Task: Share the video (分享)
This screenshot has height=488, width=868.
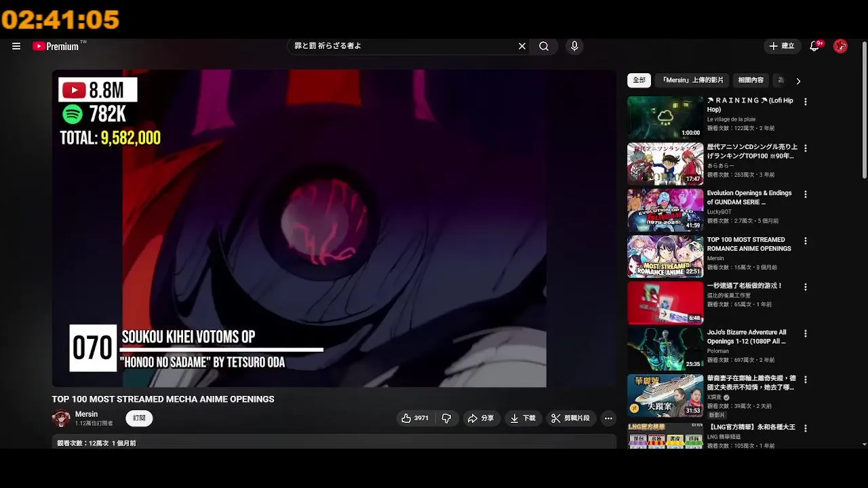Action: pos(481,418)
